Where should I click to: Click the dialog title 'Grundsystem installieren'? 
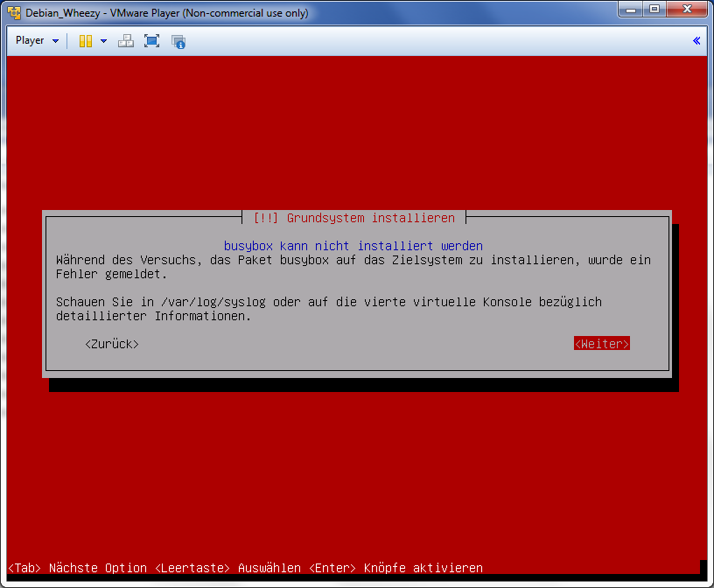pyautogui.click(x=371, y=218)
